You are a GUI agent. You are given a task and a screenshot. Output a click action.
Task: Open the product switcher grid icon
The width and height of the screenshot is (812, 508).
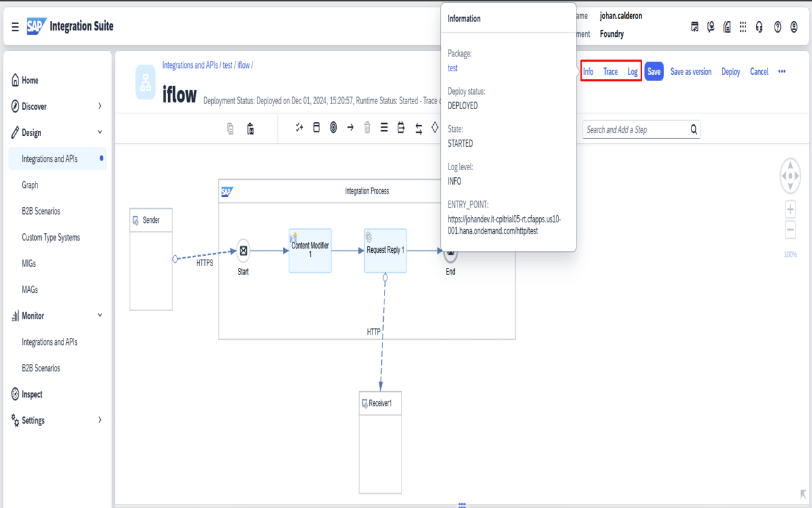(x=743, y=27)
